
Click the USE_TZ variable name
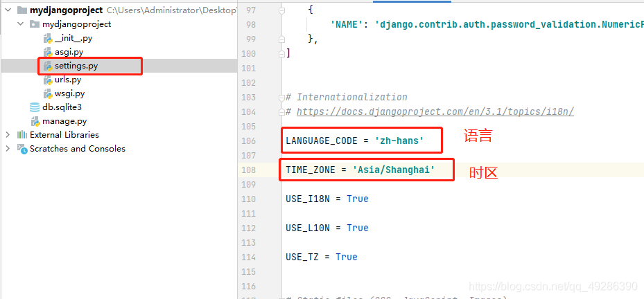point(302,257)
